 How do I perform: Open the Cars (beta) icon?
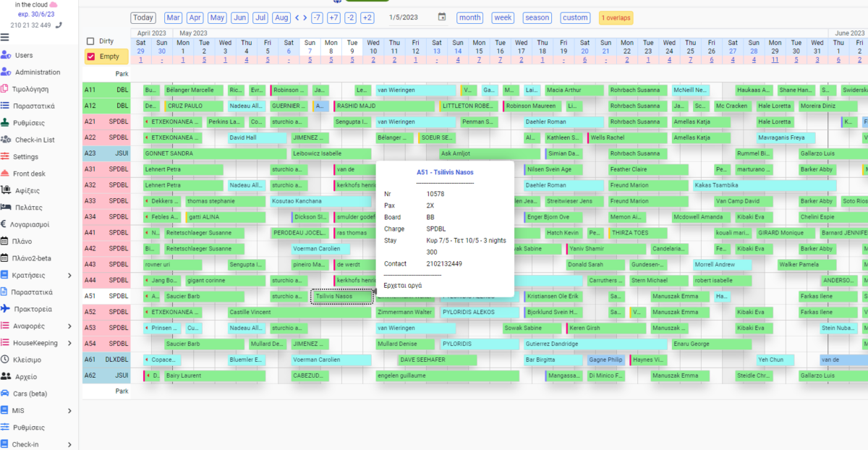point(6,394)
